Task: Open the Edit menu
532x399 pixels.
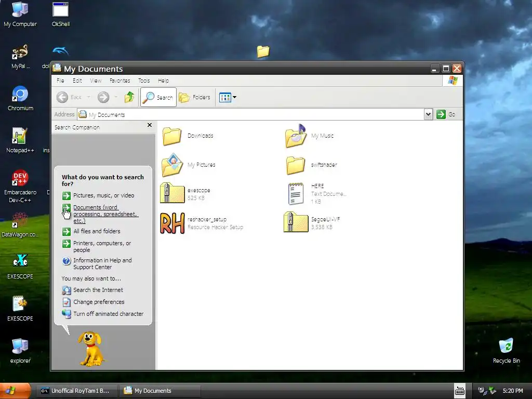Action: coord(77,81)
